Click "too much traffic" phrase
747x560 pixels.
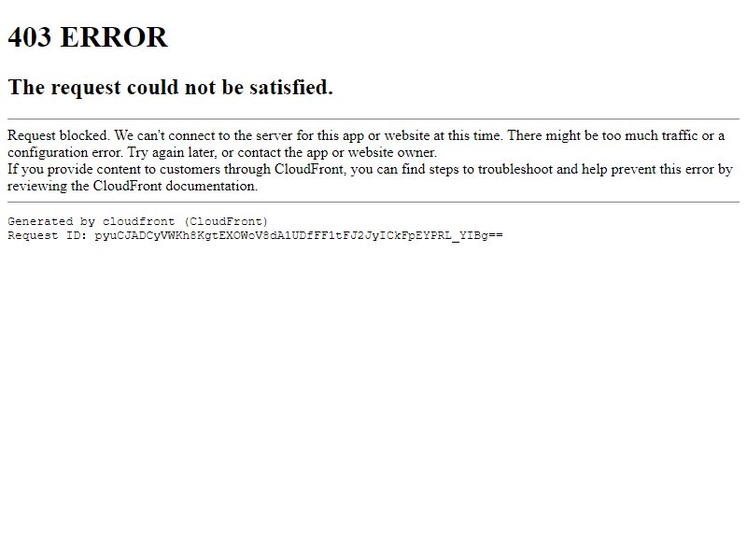pos(650,135)
